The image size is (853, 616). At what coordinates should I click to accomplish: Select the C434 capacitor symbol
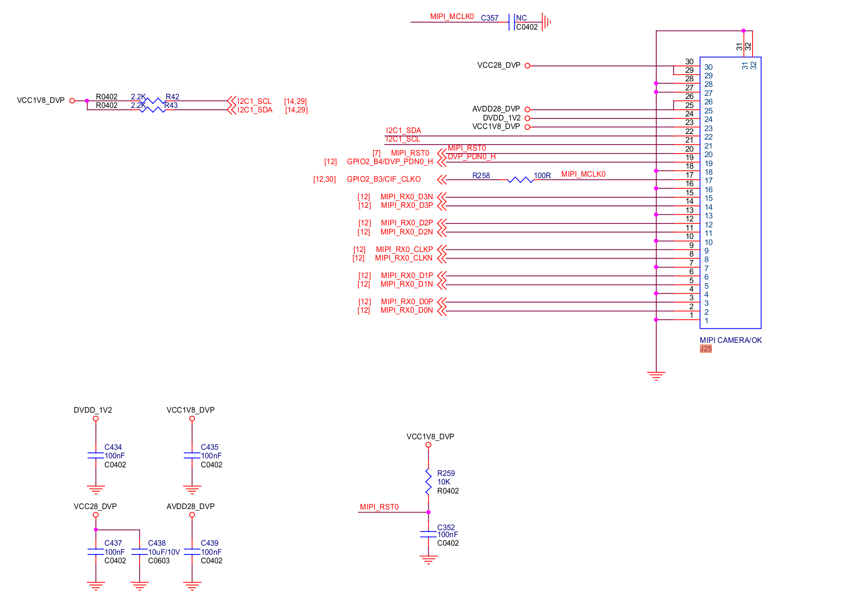tap(95, 455)
